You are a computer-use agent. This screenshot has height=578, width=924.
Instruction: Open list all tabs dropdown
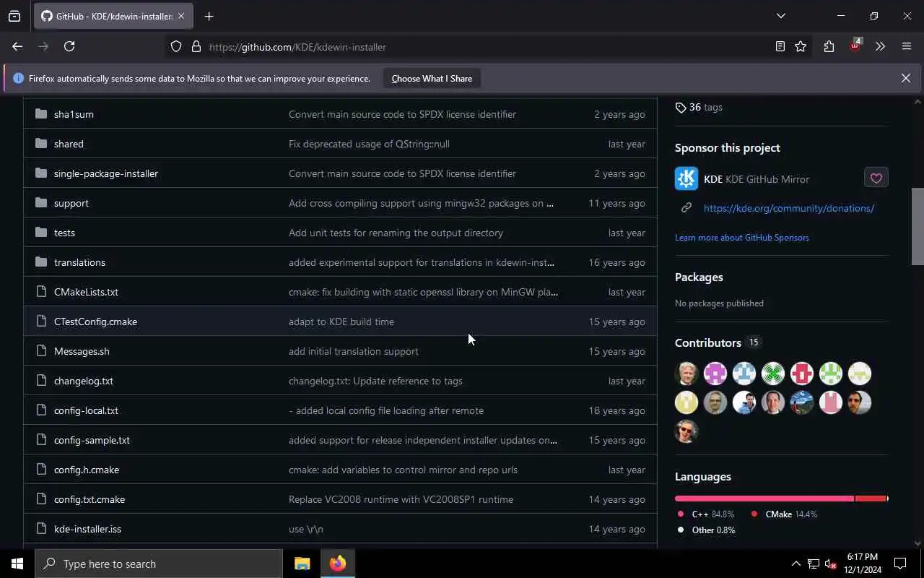click(x=780, y=16)
